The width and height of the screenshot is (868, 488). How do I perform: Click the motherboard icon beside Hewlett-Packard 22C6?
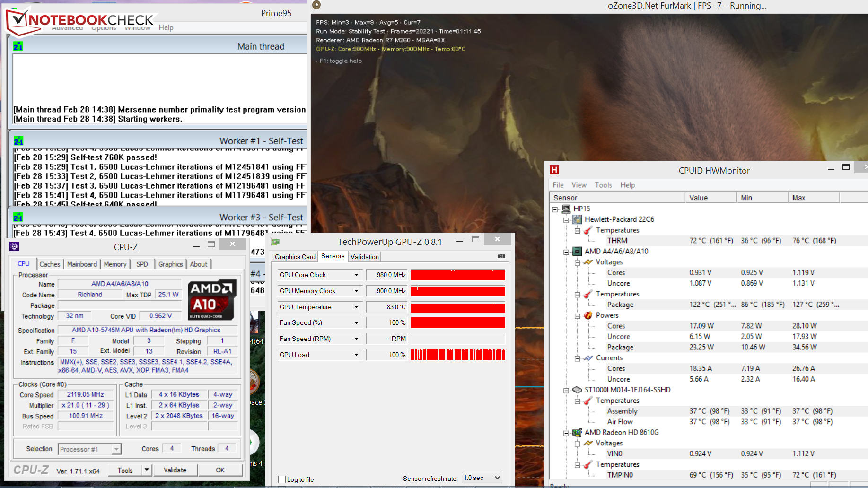(x=577, y=219)
